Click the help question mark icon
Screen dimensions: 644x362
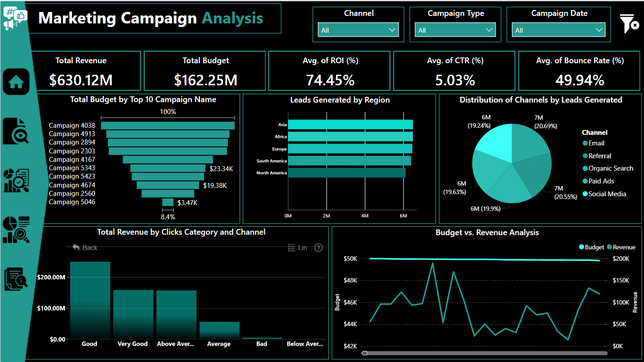coord(318,248)
